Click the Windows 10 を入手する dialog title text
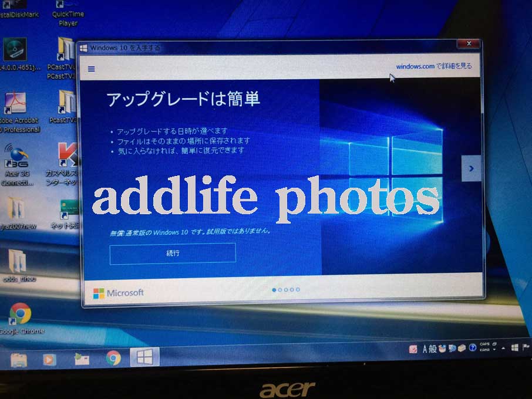 [125, 48]
